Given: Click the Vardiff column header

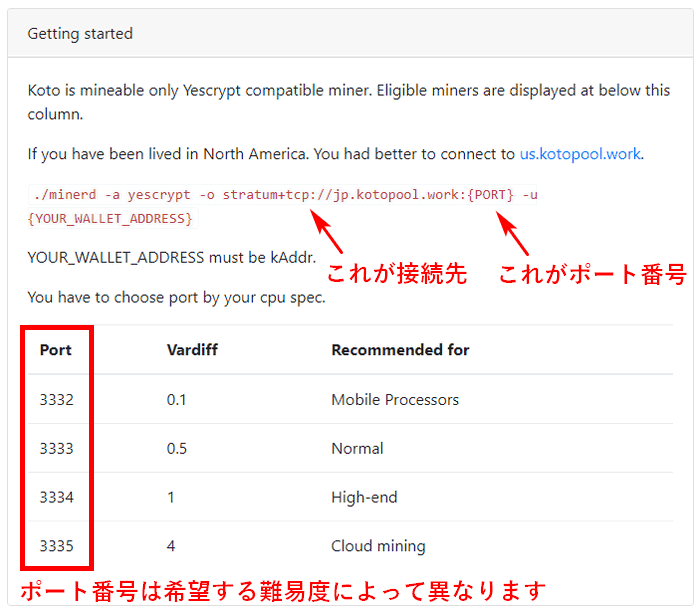Looking at the screenshot, I should click(x=192, y=350).
